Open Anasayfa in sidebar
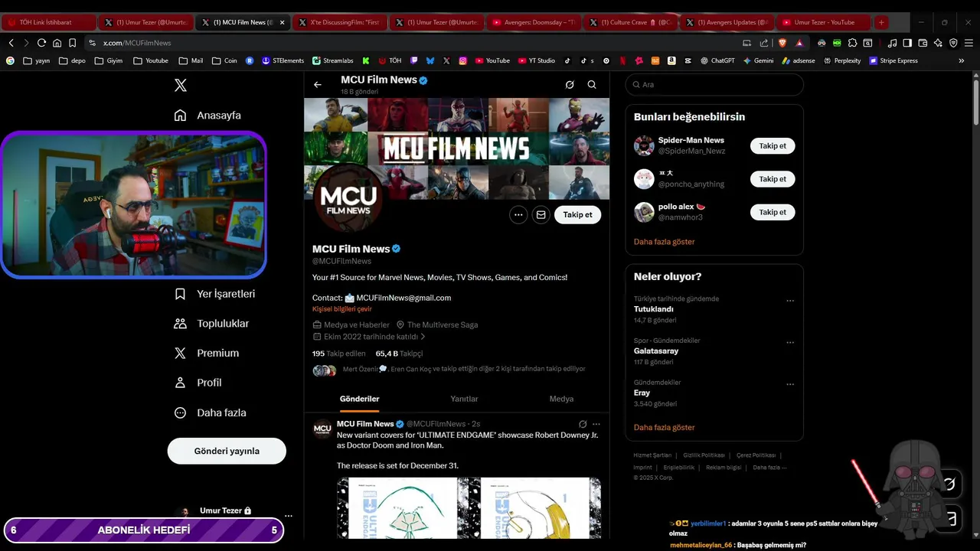 pos(207,116)
